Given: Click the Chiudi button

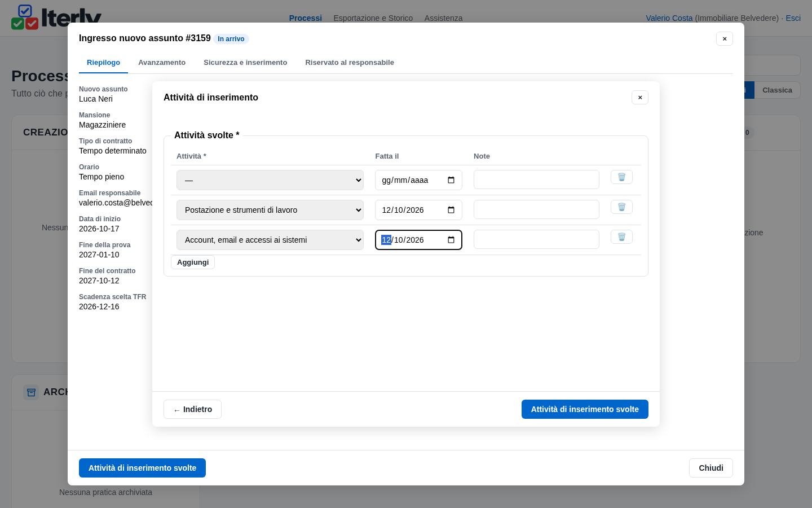Looking at the screenshot, I should coord(711,468).
